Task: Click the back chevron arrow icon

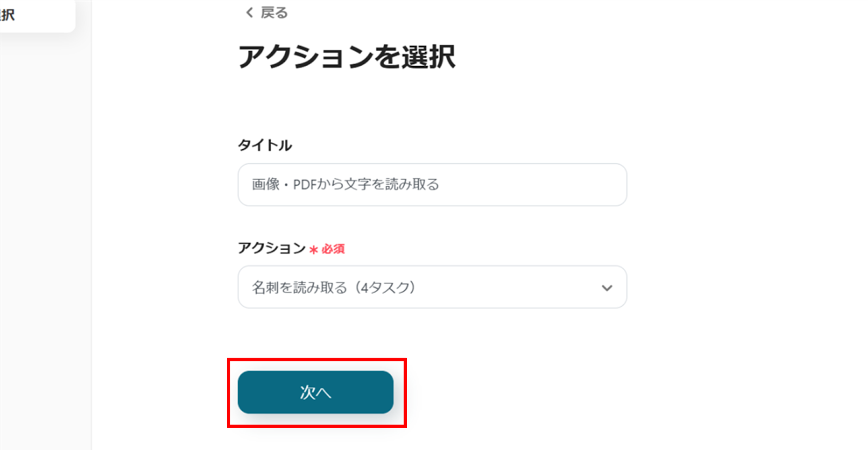Action: click(249, 12)
